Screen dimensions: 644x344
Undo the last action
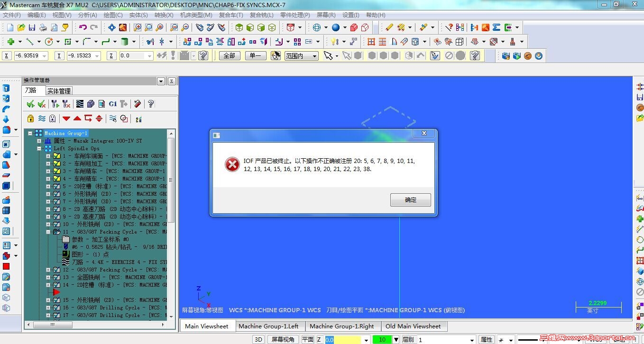(x=83, y=27)
